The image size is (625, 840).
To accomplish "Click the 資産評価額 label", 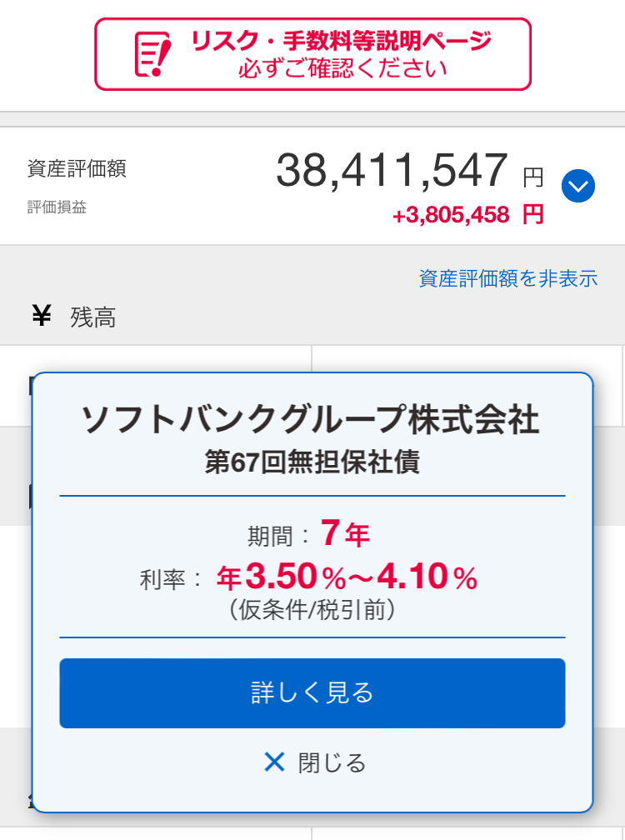I will coord(77,169).
